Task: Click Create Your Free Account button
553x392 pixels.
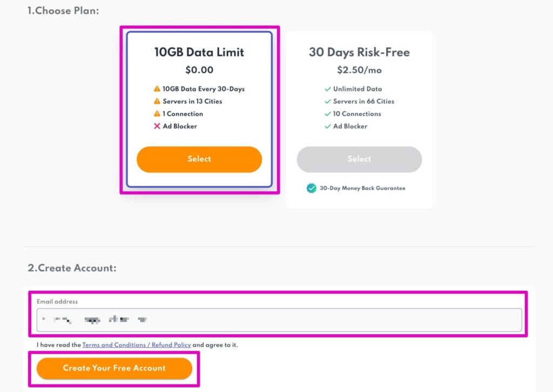Action: point(114,368)
